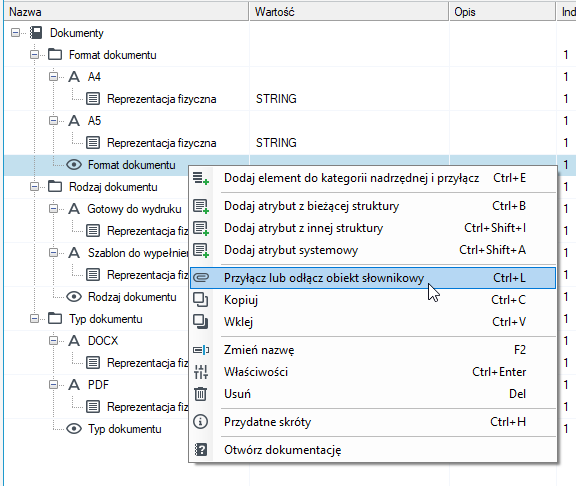Image resolution: width=576 pixels, height=486 pixels.
Task: Click the attribute list icon under A5
Action: coord(93,143)
